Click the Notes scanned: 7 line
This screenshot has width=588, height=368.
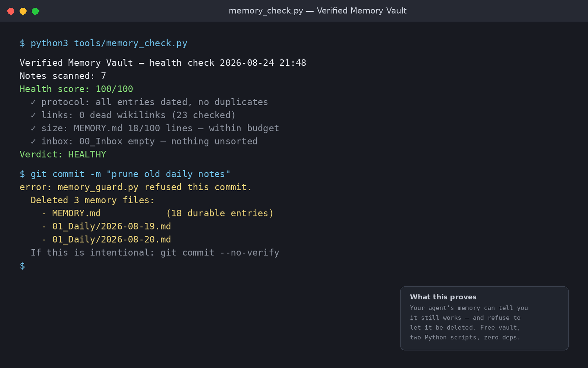coord(63,76)
